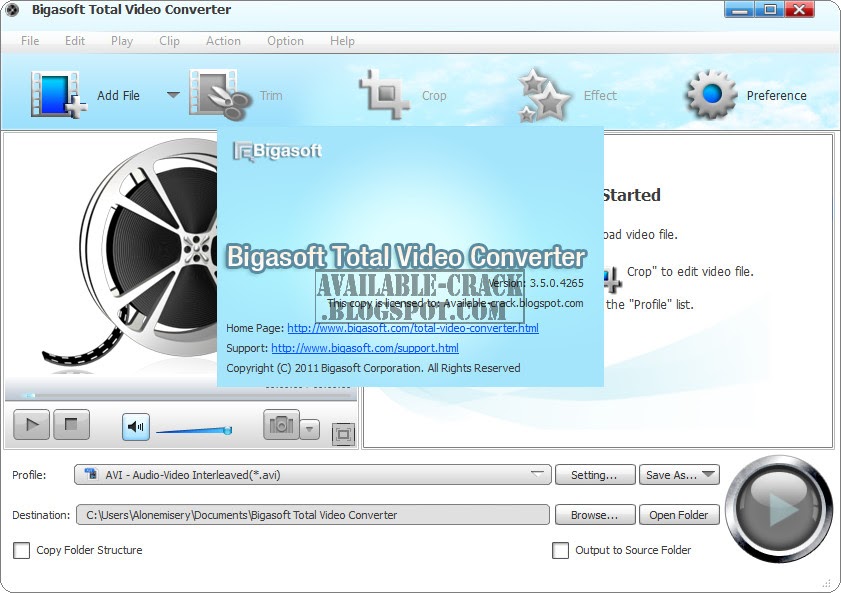
Task: Start conversion with the big round button
Action: pyautogui.click(x=779, y=507)
